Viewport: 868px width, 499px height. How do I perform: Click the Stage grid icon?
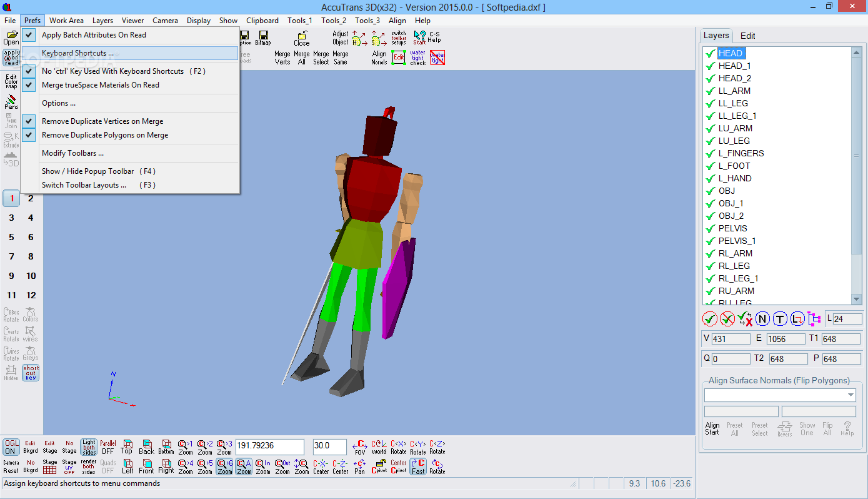[x=50, y=466]
